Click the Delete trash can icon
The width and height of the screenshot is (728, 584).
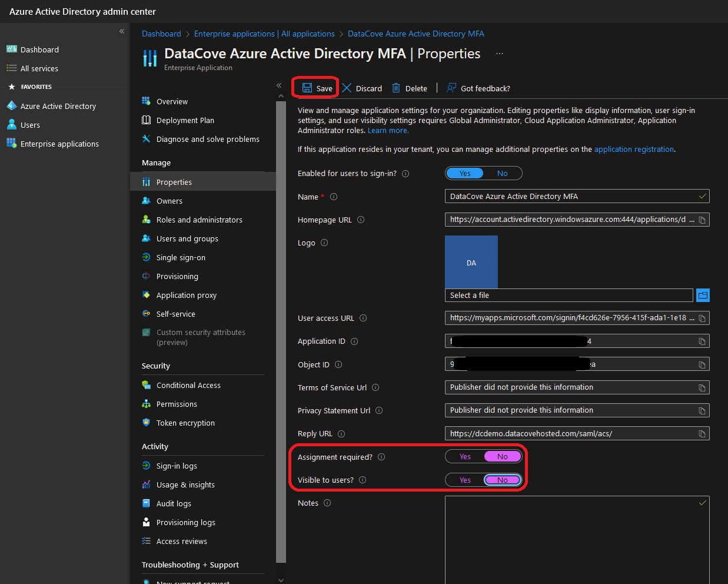[396, 88]
